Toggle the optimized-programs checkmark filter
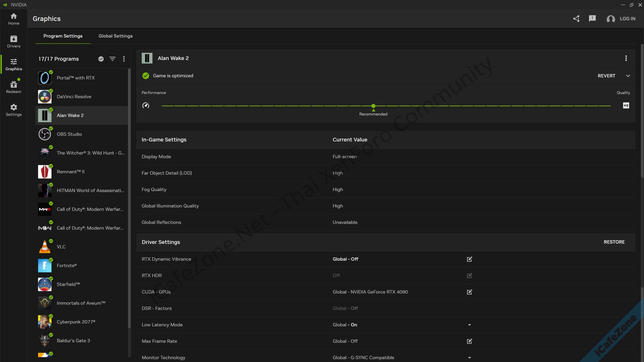Image resolution: width=644 pixels, height=362 pixels. pos(101,59)
